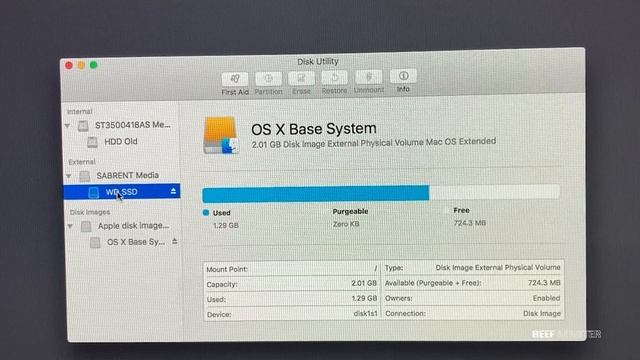640x360 pixels.
Task: Collapse the ST3500418AS Media disk tree
Action: pos(67,126)
